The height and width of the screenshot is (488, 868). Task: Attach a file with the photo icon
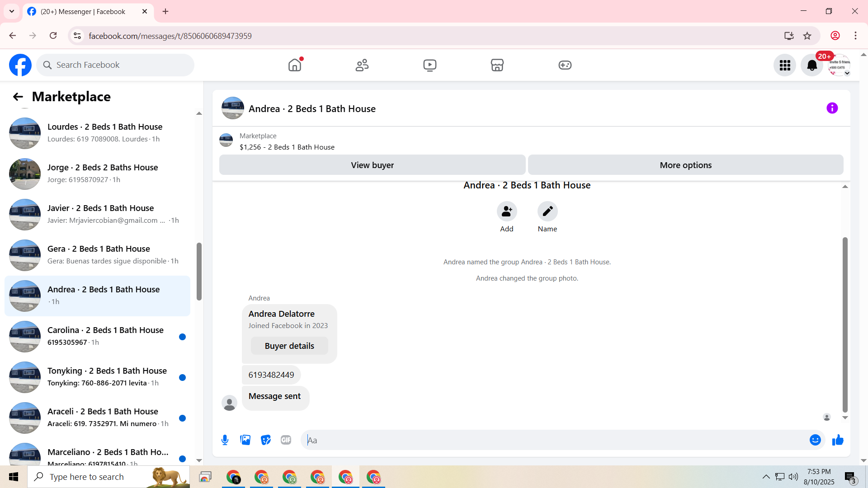click(x=245, y=440)
